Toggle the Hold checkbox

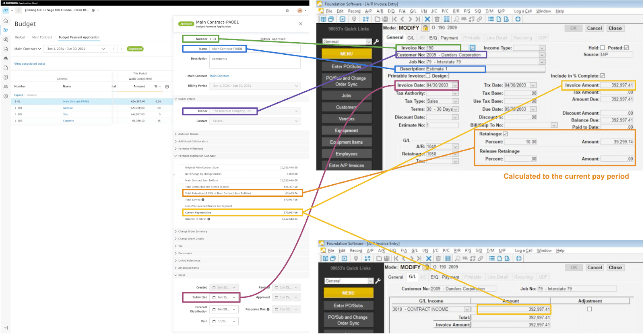[x=602, y=48]
